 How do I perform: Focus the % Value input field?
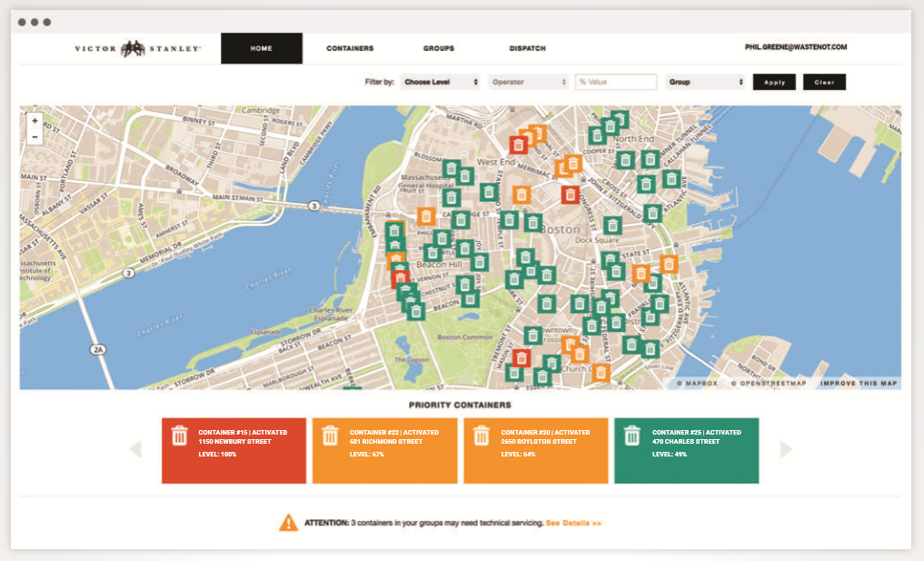(x=616, y=82)
